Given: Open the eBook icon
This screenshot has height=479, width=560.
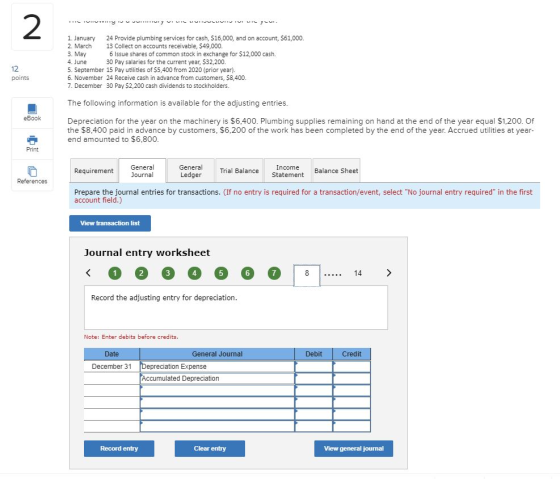Looking at the screenshot, I should [32, 109].
